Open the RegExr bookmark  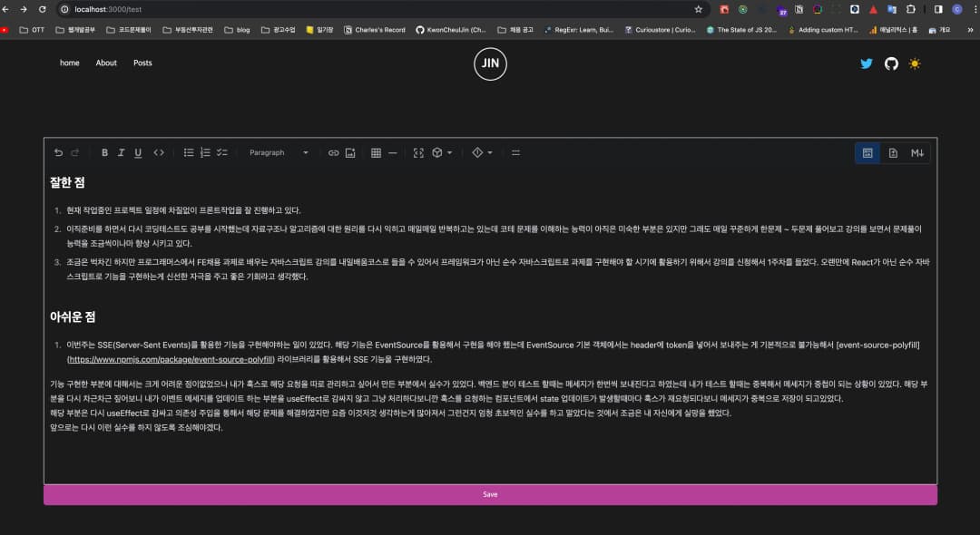click(579, 30)
